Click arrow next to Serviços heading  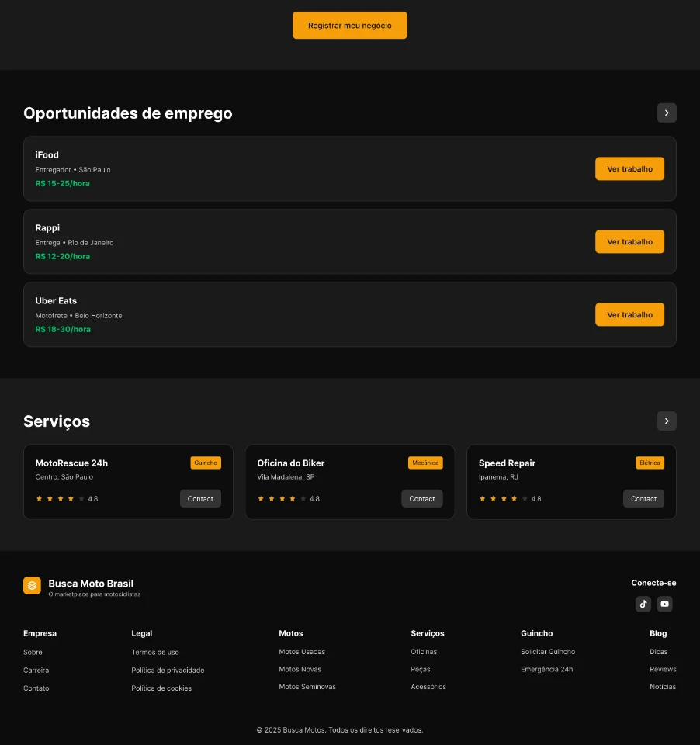coord(667,421)
